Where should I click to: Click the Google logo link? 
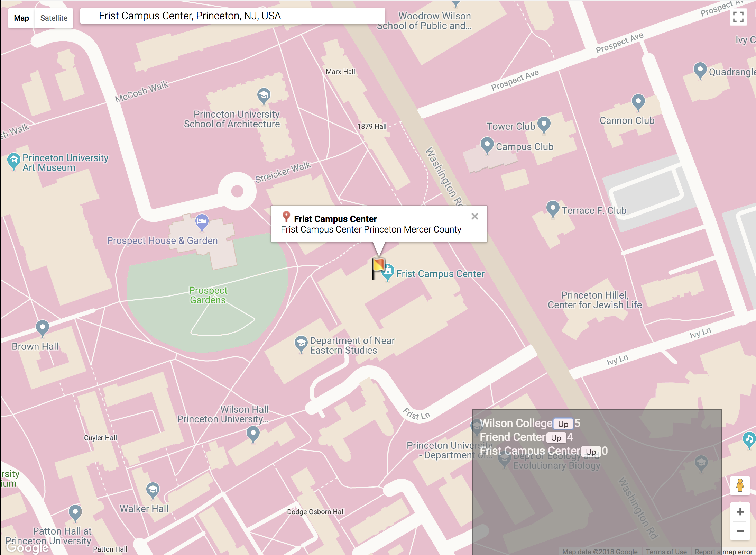pyautogui.click(x=28, y=547)
